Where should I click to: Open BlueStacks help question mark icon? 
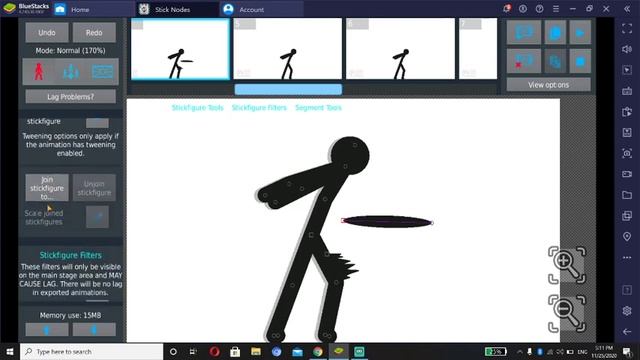[540, 9]
